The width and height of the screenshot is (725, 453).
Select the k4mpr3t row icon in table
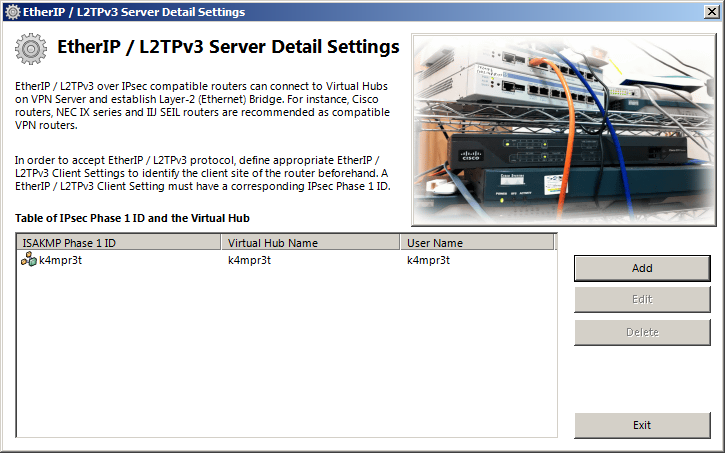coord(29,260)
